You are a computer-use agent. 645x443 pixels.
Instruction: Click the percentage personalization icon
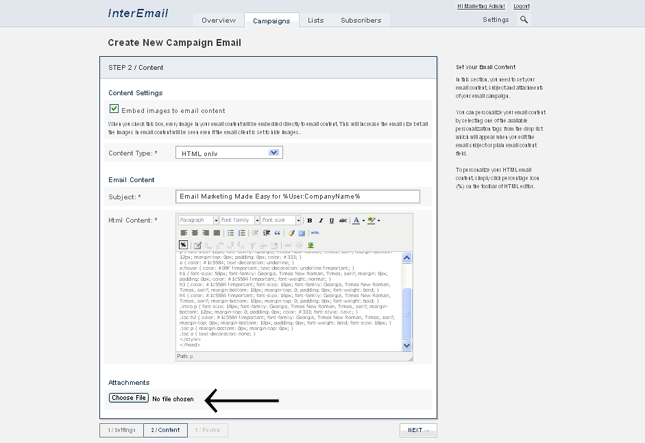184,245
